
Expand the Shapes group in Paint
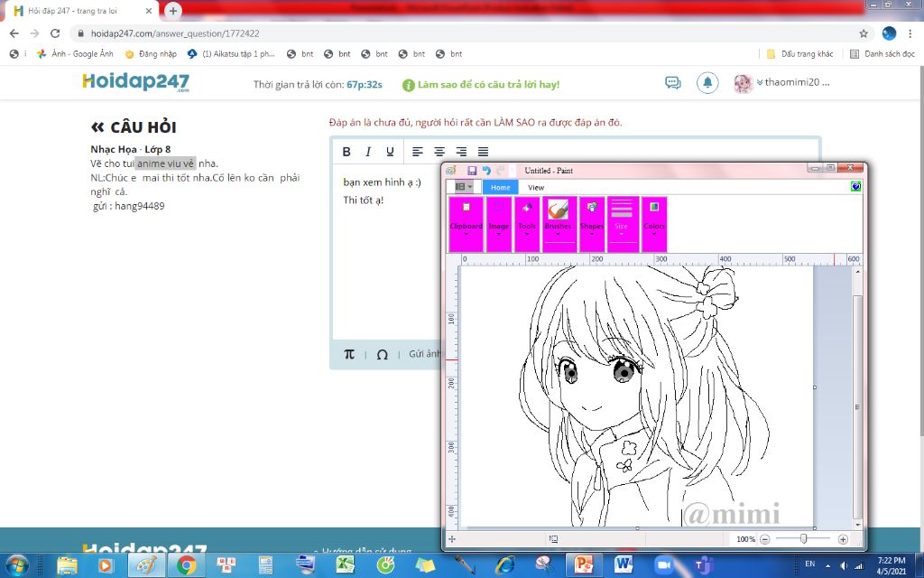click(592, 224)
